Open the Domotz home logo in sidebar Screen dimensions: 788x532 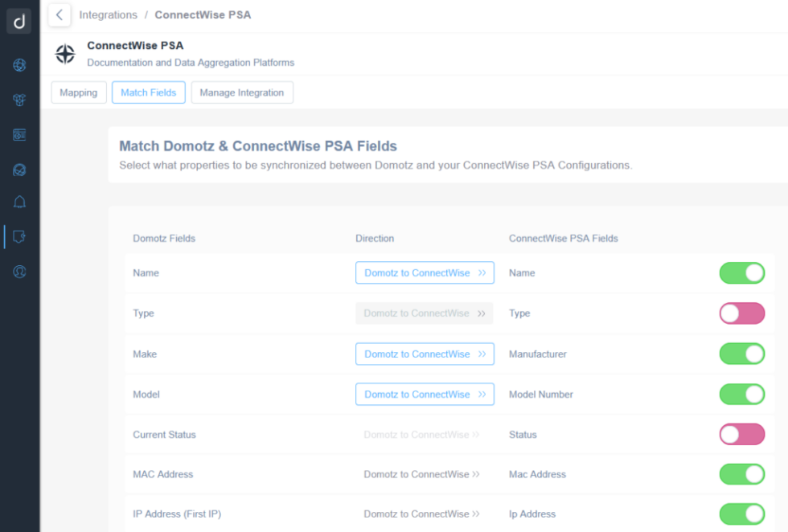point(19,22)
